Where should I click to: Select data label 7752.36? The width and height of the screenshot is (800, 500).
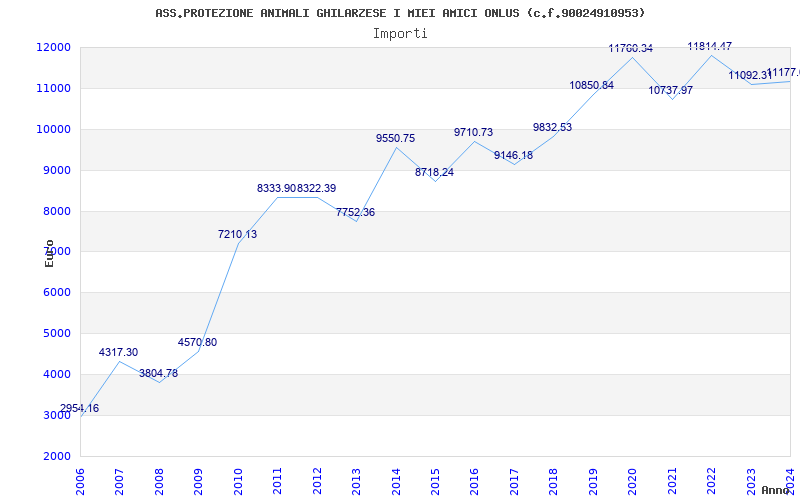pyautogui.click(x=356, y=212)
